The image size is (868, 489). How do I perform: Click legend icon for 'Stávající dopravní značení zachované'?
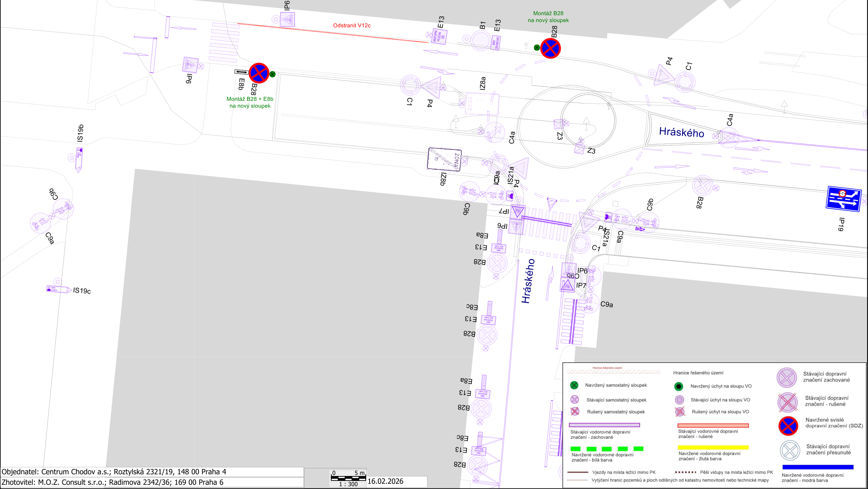pyautogui.click(x=787, y=378)
